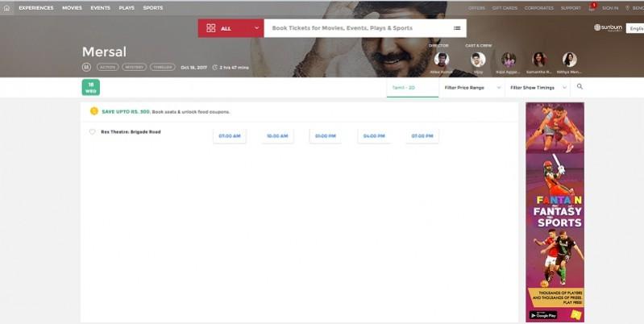Screen dimensions: 644x324
Task: Expand the ALL category dropdown
Action: point(231,28)
